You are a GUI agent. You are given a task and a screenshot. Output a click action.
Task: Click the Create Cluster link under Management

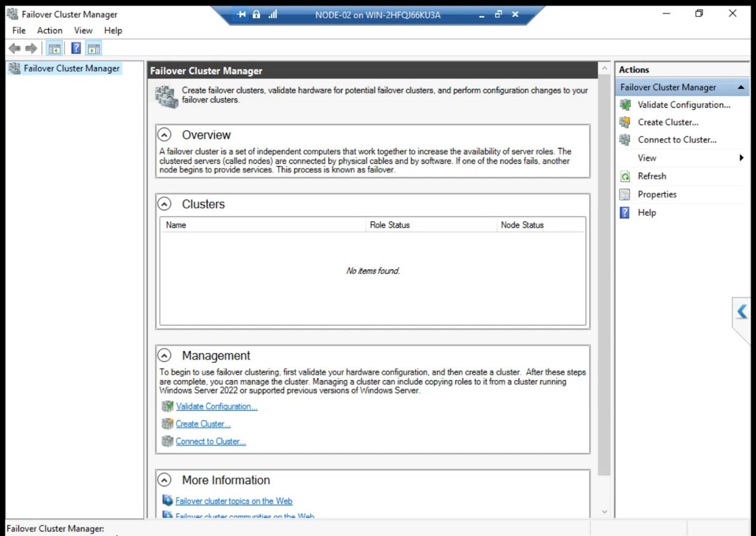pos(203,424)
